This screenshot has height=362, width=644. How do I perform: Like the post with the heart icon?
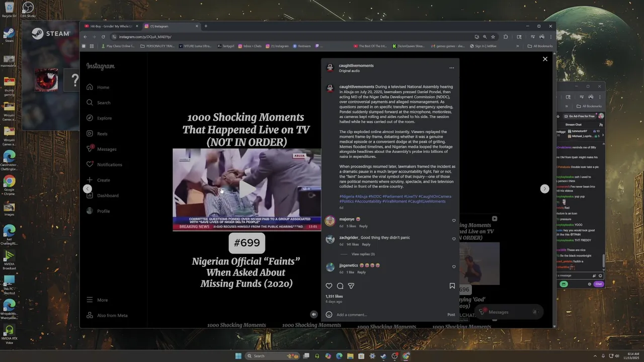click(329, 286)
